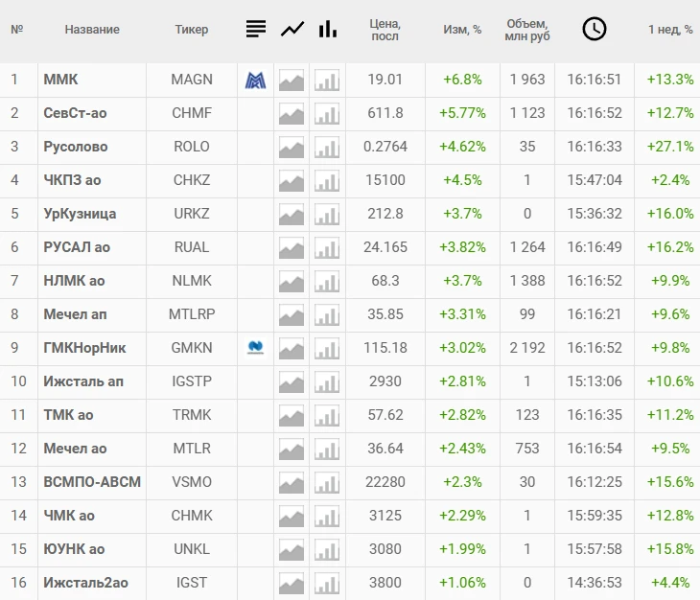Select the time 14:36:53
This screenshot has width=700, height=600.
(595, 583)
